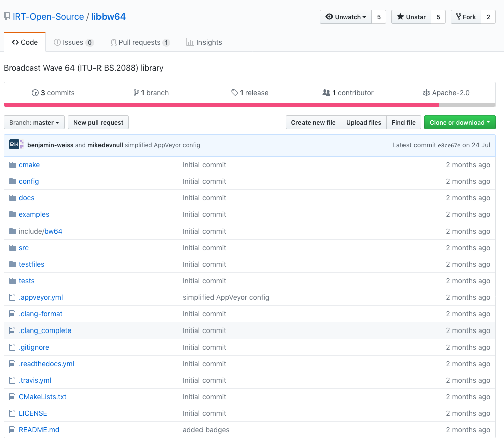504x441 pixels.
Task: View the 1 contributor list
Action: pos(348,93)
